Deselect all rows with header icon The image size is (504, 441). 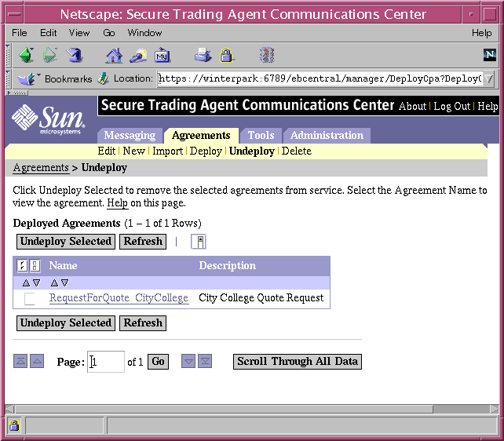35,266
